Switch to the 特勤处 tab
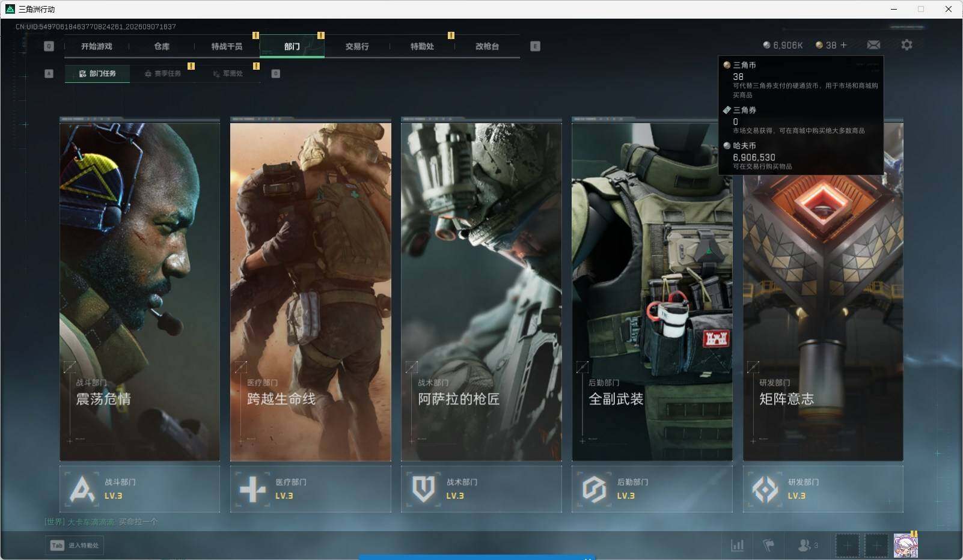963x560 pixels. [422, 46]
